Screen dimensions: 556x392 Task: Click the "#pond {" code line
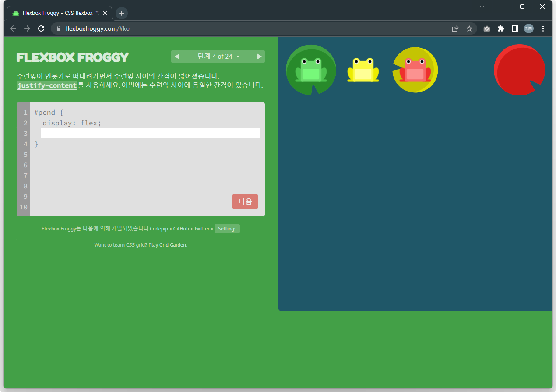(49, 113)
